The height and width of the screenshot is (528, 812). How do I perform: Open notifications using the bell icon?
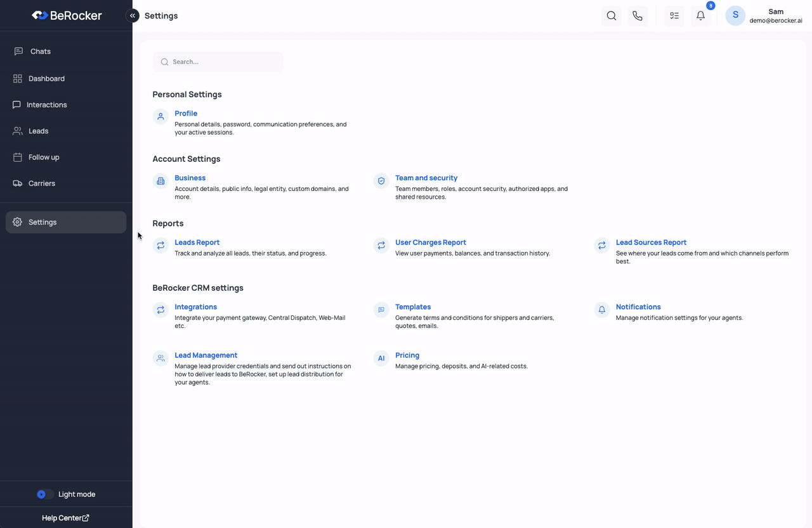click(x=700, y=15)
